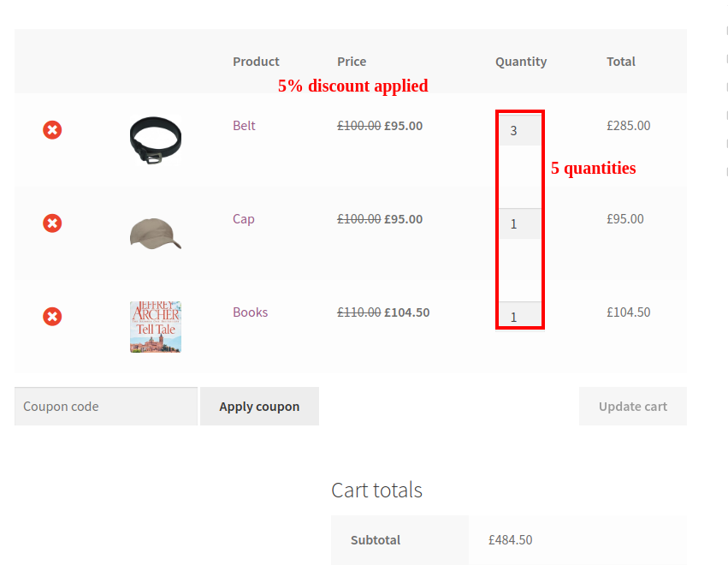Focus the Coupon code field
This screenshot has width=728, height=565.
coord(106,407)
